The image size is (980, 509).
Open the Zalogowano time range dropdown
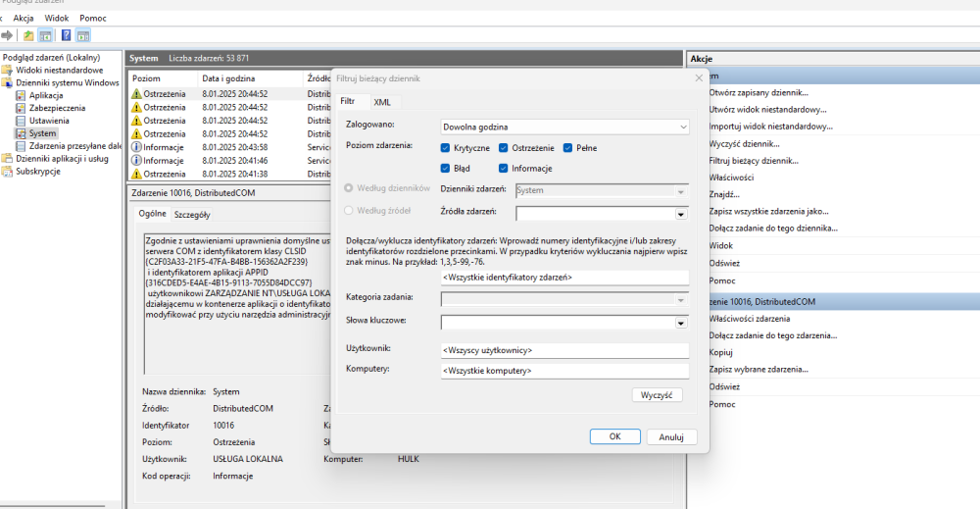563,127
